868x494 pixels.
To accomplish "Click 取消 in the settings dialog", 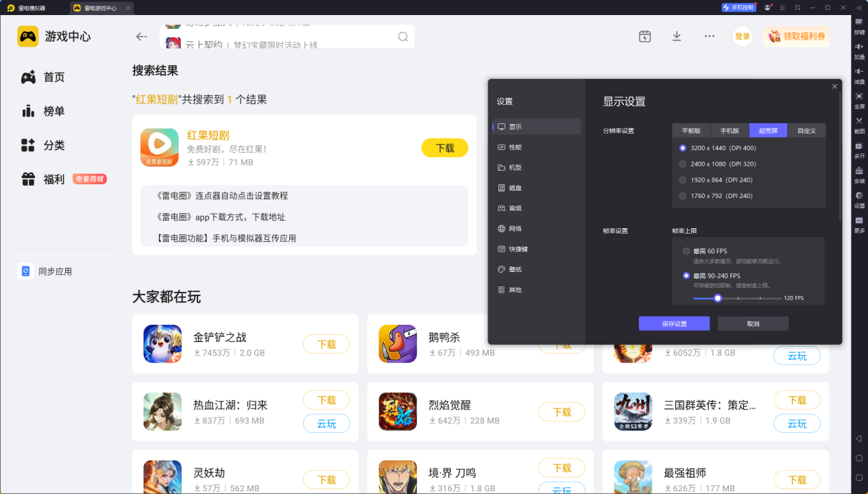I will [x=753, y=323].
